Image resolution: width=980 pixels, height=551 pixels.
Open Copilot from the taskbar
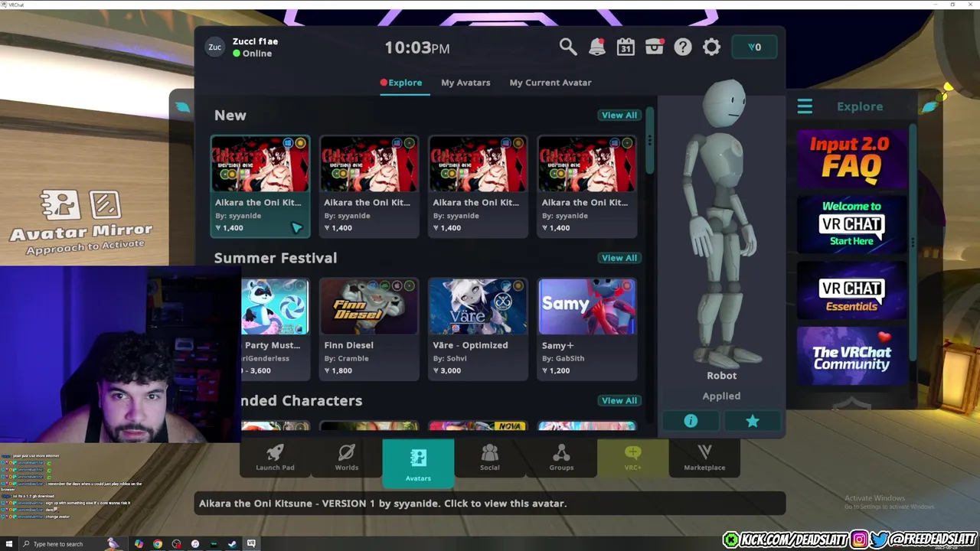139,544
